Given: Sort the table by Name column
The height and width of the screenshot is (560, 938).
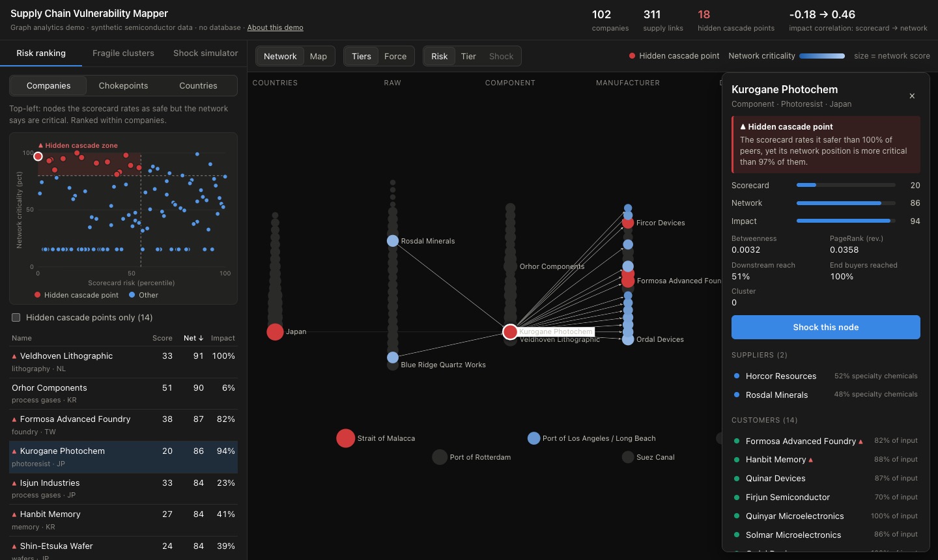Looking at the screenshot, I should 21,338.
